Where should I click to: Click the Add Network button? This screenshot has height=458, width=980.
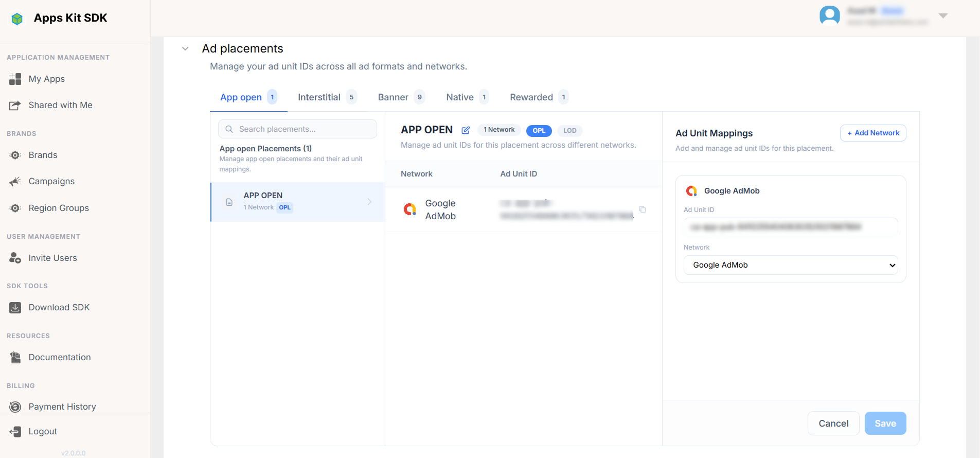coord(873,133)
